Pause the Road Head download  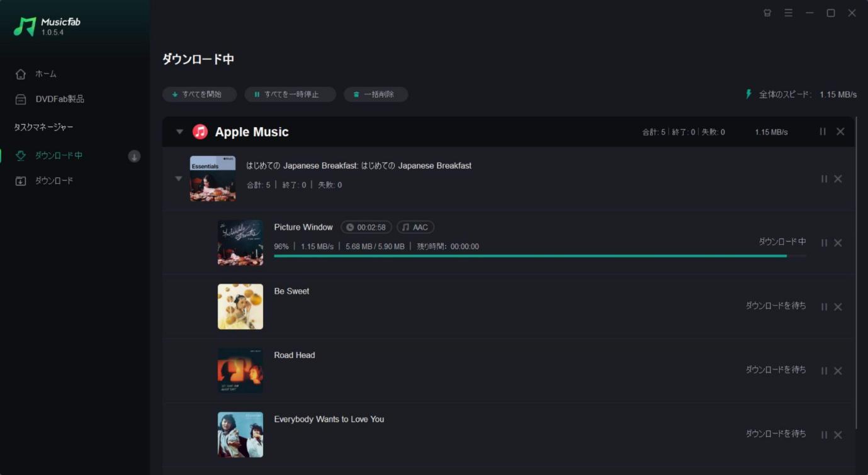coord(824,371)
